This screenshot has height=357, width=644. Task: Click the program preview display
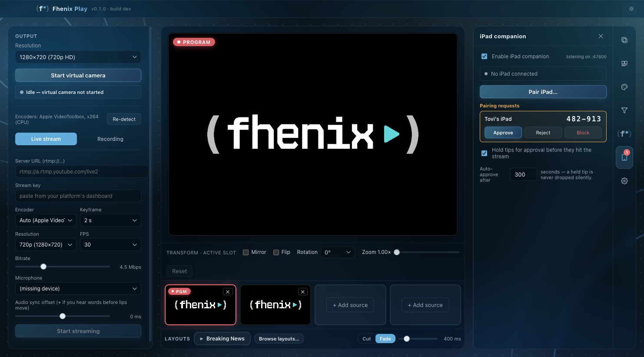coord(313,134)
